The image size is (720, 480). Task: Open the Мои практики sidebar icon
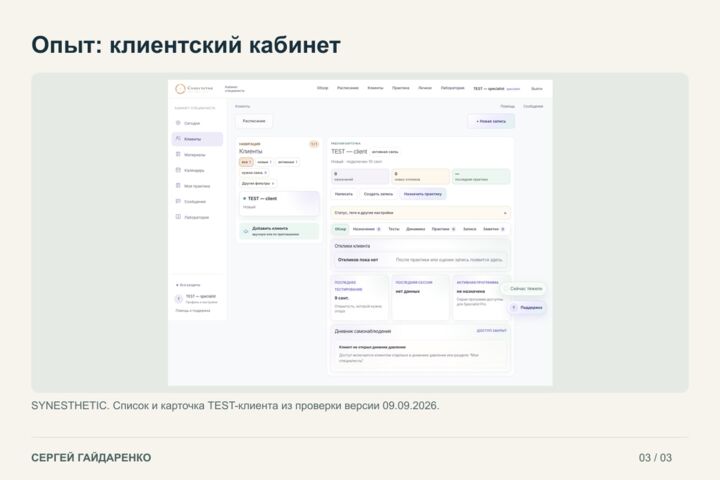[x=178, y=186]
